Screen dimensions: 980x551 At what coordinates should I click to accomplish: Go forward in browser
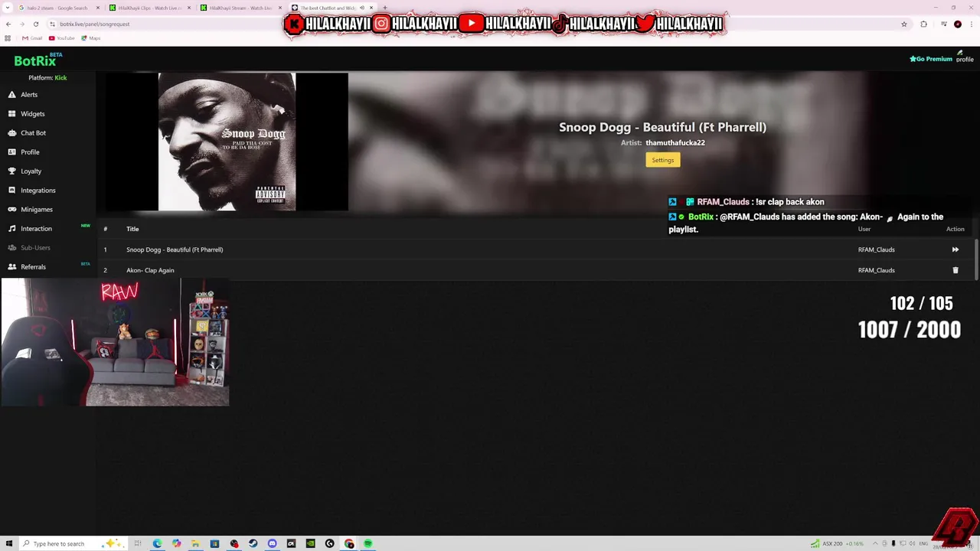(x=22, y=24)
